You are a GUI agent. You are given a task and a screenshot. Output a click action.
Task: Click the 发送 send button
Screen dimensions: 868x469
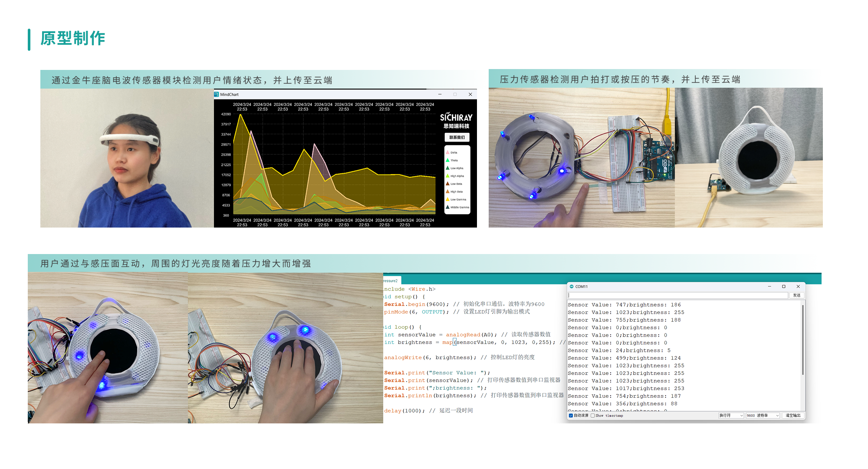(798, 295)
